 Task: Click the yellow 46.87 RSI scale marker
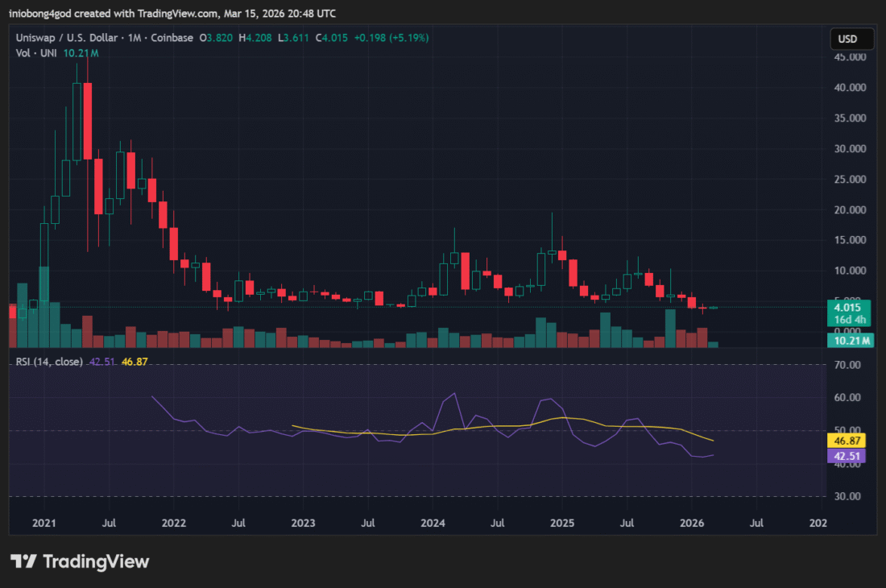(847, 441)
